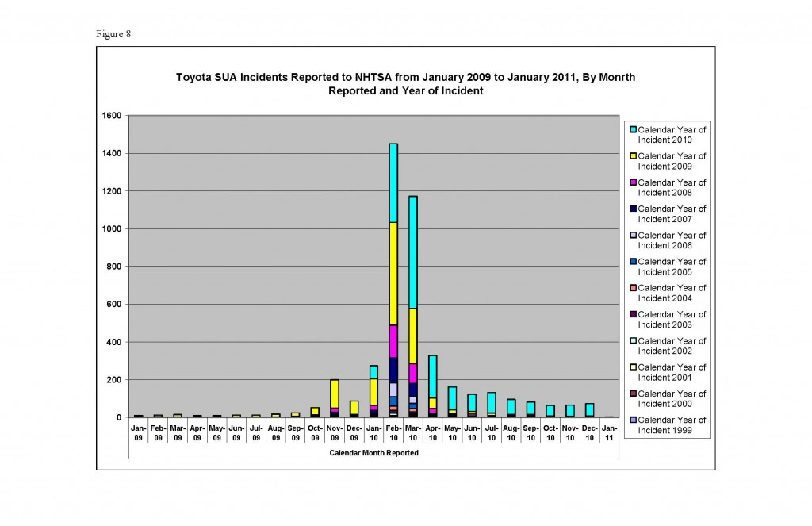
Task: Click the Jan-09 x-axis label
Action: tap(139, 432)
